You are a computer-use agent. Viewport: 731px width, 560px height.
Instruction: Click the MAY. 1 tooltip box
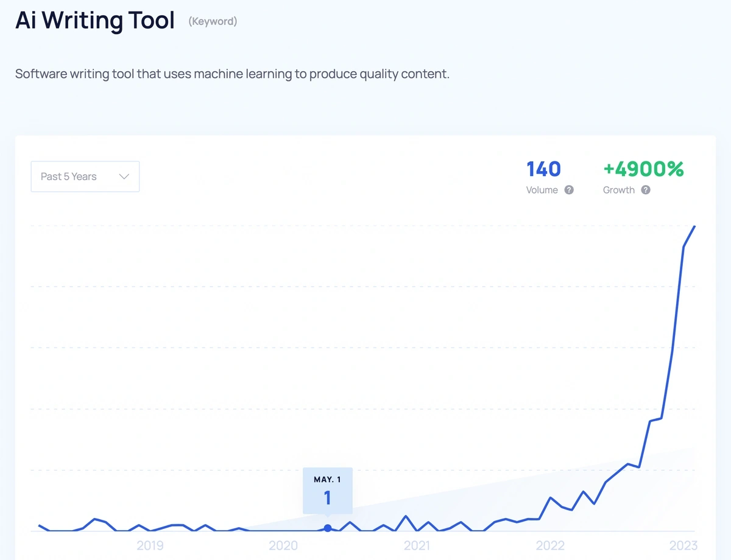pyautogui.click(x=328, y=491)
